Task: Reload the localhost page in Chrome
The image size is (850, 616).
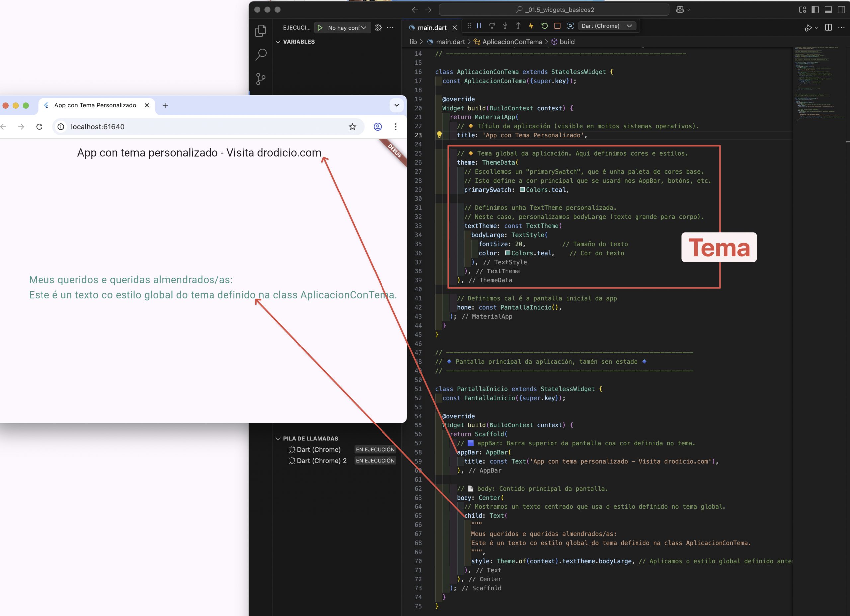Action: pos(40,127)
